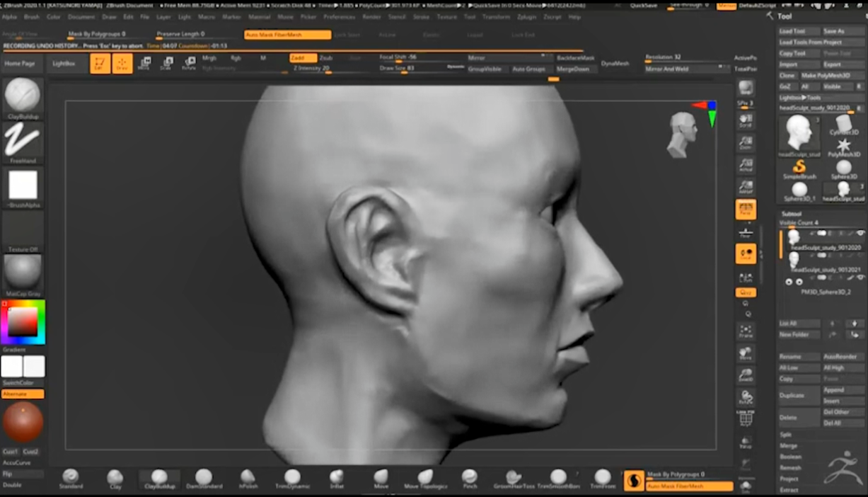Open the Transform menu
868x497 pixels.
pos(497,16)
